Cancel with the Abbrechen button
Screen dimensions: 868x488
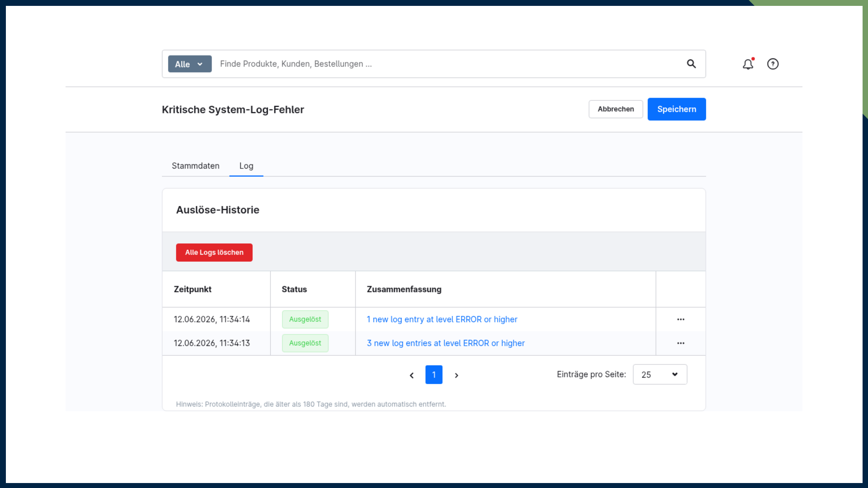[616, 109]
